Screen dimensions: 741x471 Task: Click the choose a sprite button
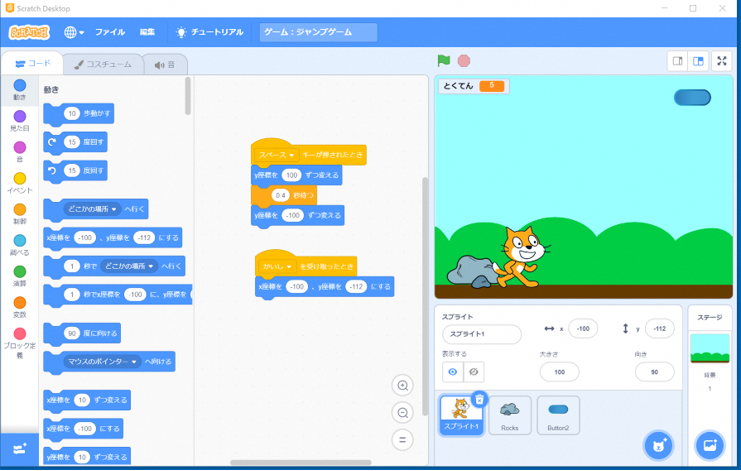tap(658, 445)
